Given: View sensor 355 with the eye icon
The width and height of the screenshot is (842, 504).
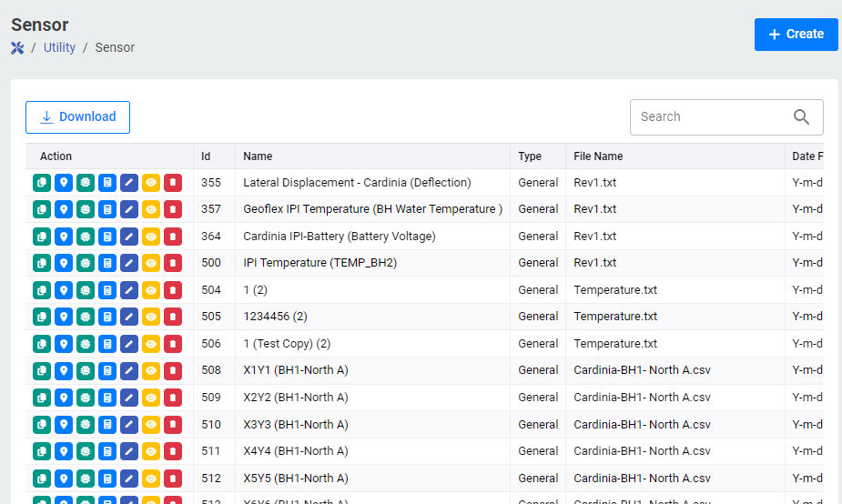Looking at the screenshot, I should pos(151,183).
